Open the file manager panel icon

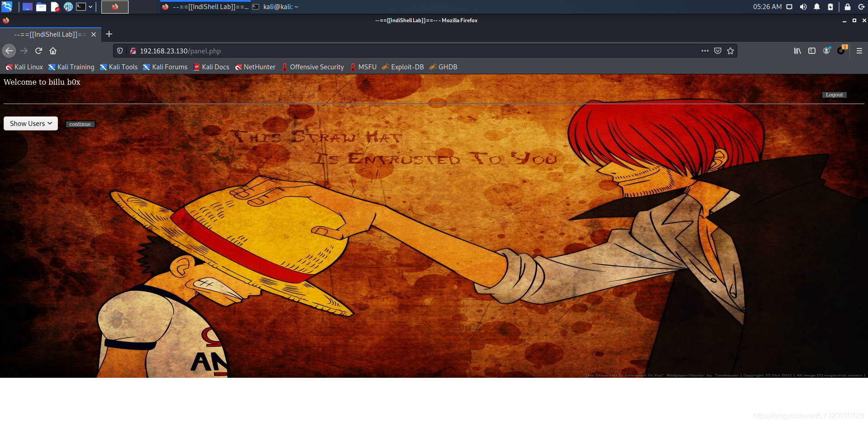[x=41, y=7]
